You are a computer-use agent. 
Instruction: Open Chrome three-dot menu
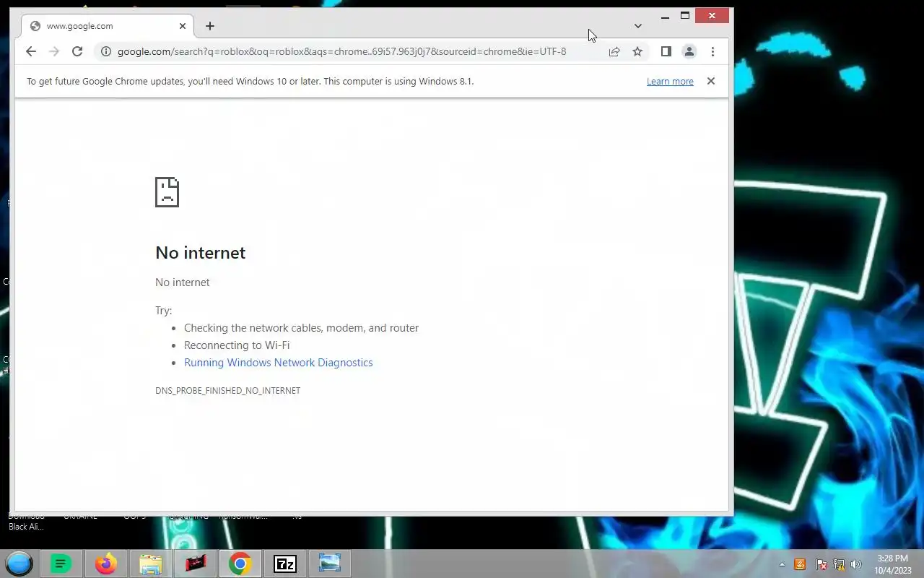point(712,51)
